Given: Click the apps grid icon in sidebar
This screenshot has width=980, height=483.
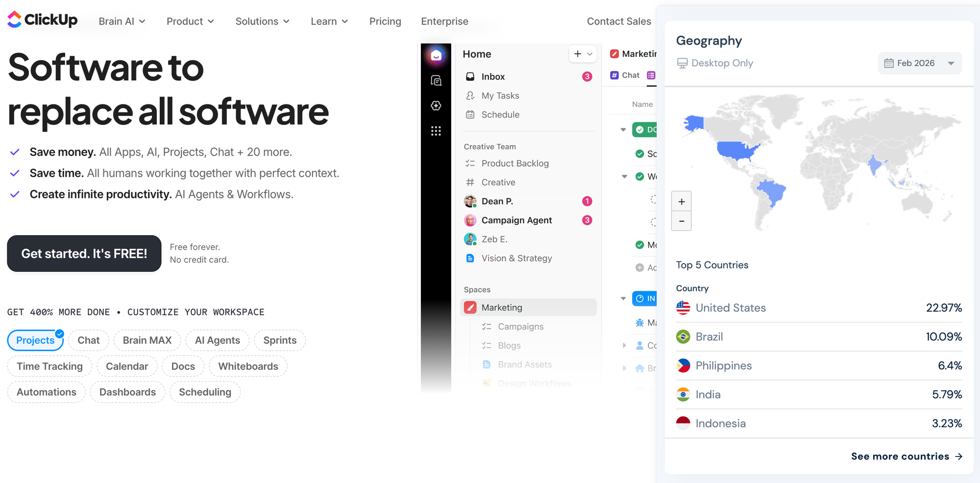Looking at the screenshot, I should [436, 131].
